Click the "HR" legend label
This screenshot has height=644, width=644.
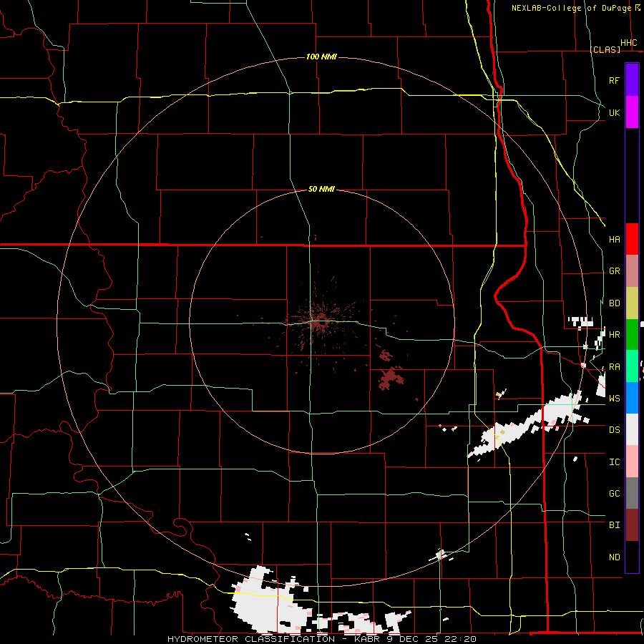click(614, 335)
